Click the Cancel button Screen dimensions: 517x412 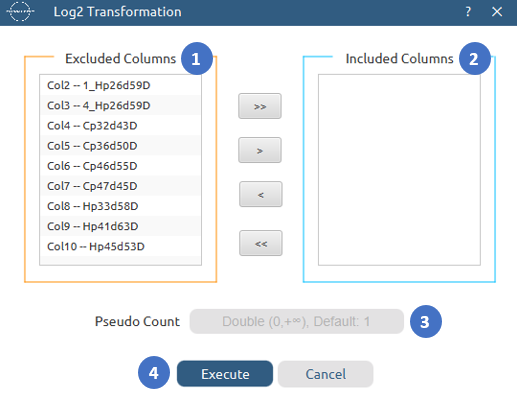326,374
